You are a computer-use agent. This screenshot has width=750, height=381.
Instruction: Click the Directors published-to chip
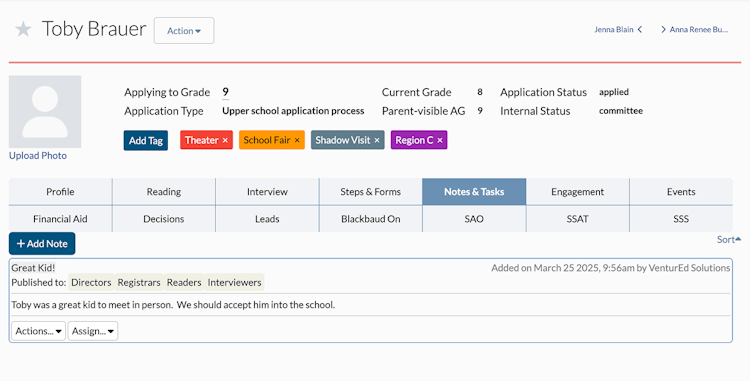click(91, 283)
